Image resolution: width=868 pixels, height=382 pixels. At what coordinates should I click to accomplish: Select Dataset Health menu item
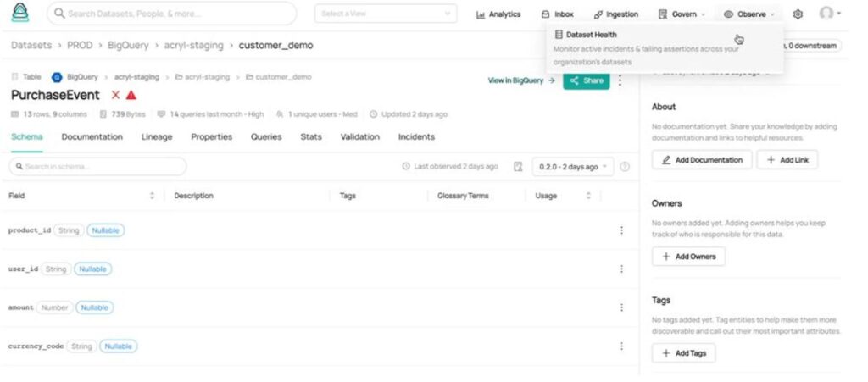point(592,35)
